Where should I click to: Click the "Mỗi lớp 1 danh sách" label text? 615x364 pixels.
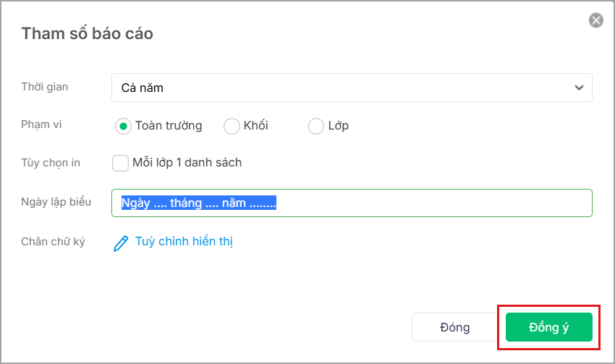point(187,163)
